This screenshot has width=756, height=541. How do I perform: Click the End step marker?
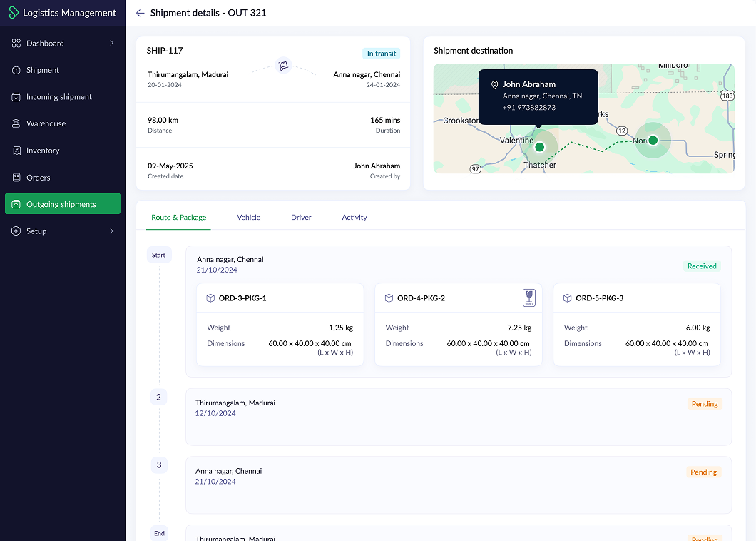(159, 533)
